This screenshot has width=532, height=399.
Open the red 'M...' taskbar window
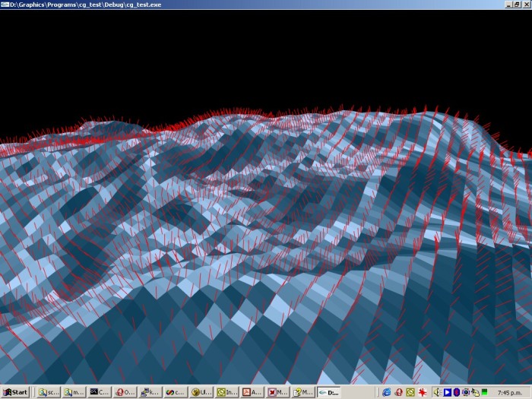(277, 392)
